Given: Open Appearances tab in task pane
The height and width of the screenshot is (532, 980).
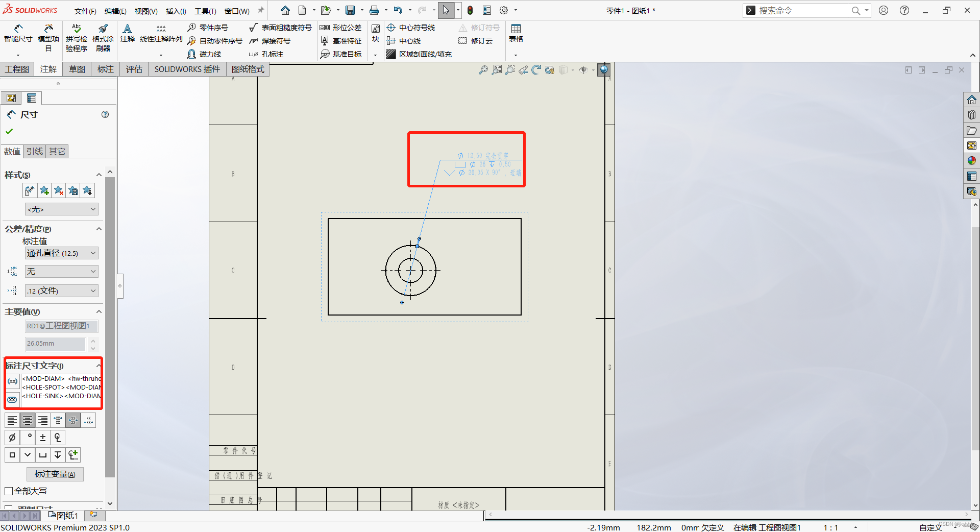Looking at the screenshot, I should click(x=971, y=161).
